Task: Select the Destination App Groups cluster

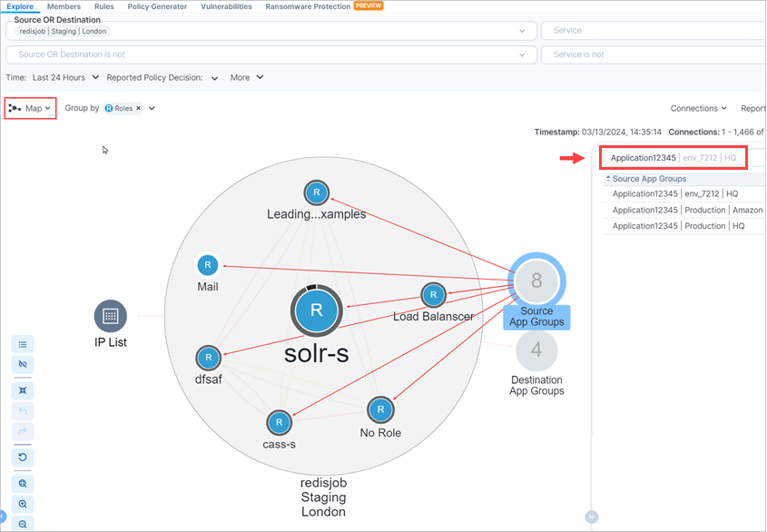Action: coord(536,350)
